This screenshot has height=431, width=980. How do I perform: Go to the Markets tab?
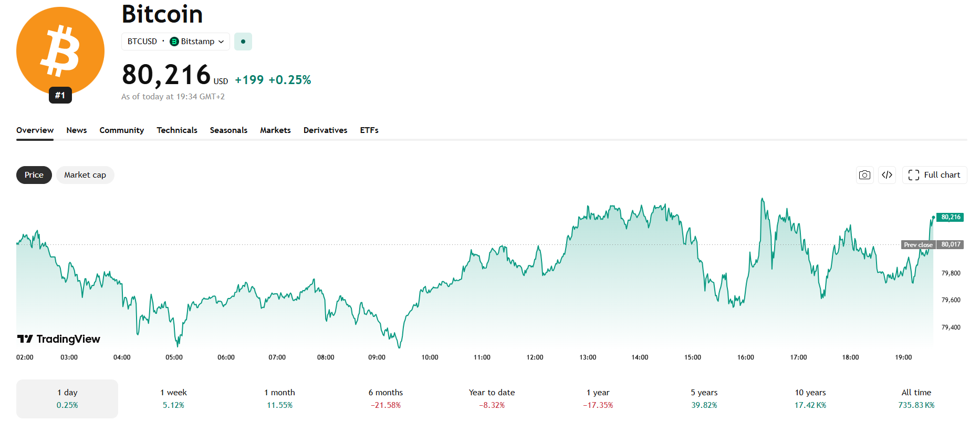click(x=275, y=130)
